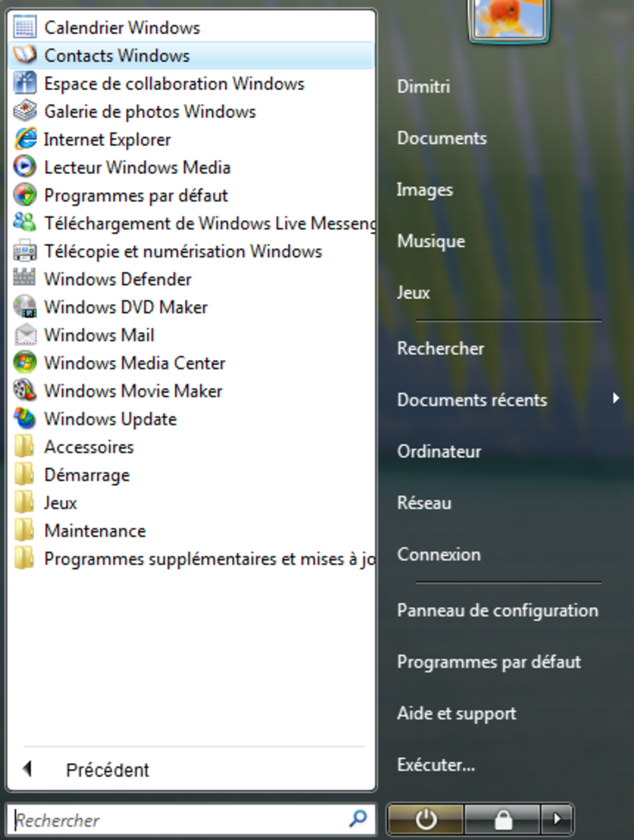Image resolution: width=634 pixels, height=840 pixels.
Task: Click the Galerie de photos Windows icon
Action: [x=25, y=111]
